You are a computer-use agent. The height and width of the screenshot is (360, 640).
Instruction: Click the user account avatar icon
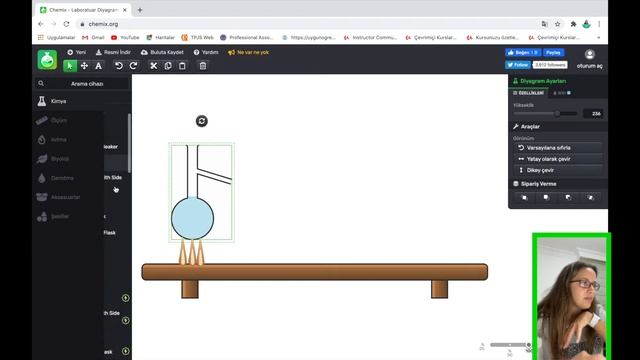pyautogui.click(x=589, y=54)
